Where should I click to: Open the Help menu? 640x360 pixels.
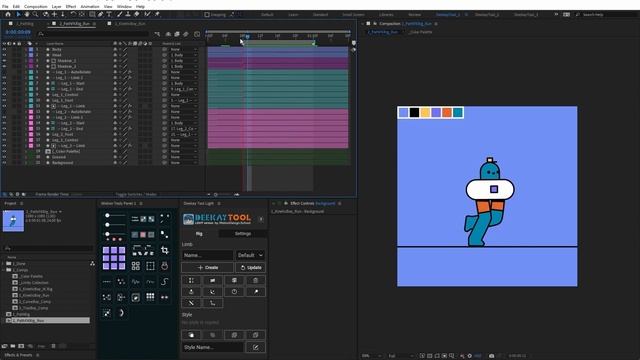tap(140, 7)
